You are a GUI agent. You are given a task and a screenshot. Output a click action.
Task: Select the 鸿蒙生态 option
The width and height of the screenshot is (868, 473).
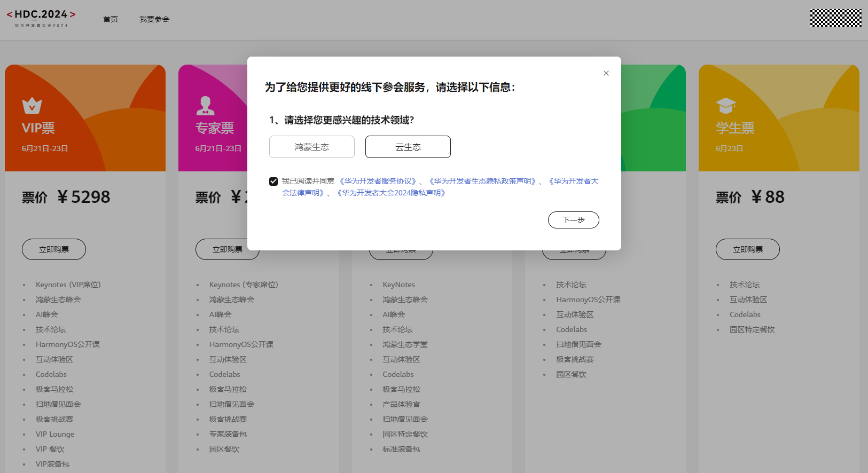click(x=312, y=147)
